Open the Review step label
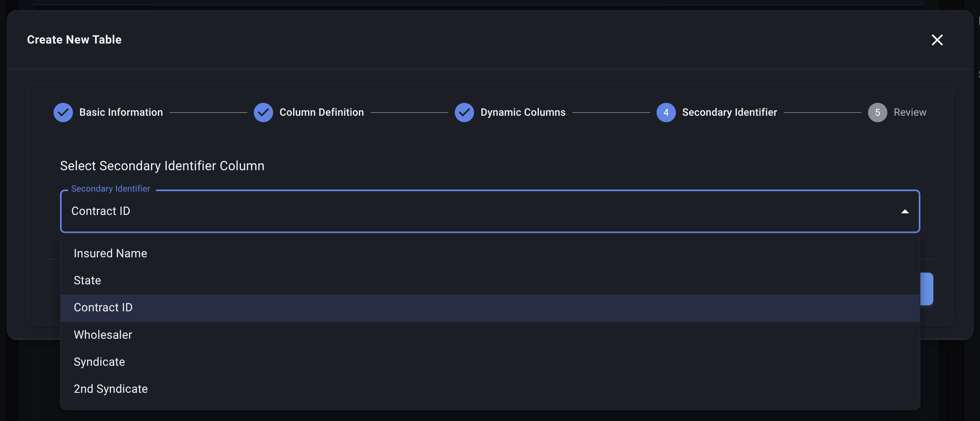This screenshot has width=980, height=421. tap(910, 113)
